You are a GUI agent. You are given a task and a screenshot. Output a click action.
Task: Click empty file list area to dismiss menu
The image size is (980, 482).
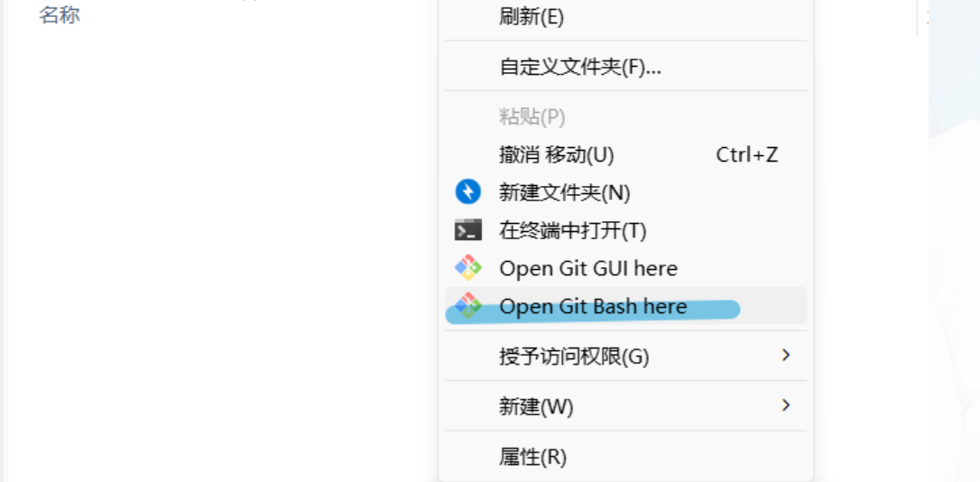[x=218, y=250]
